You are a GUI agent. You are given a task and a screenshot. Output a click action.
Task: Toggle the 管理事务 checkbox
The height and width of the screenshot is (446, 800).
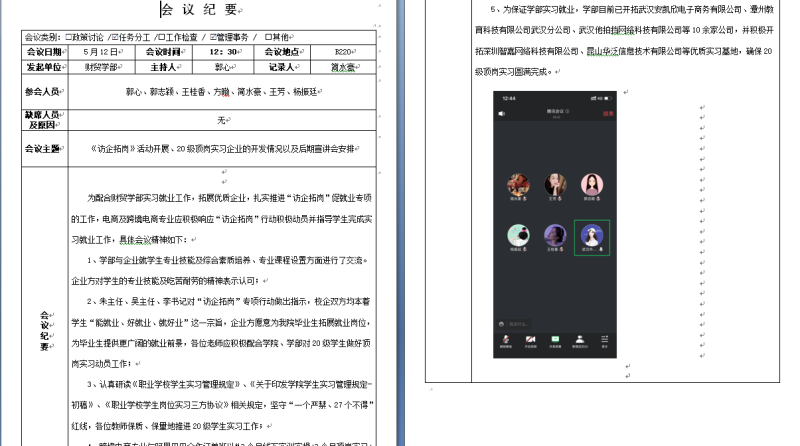click(x=213, y=36)
